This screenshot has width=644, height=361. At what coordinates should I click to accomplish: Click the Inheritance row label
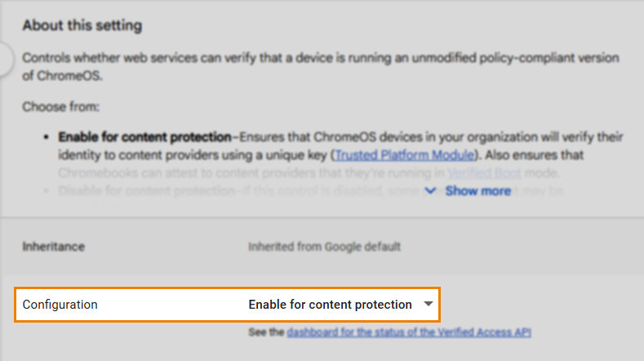pyautogui.click(x=53, y=246)
